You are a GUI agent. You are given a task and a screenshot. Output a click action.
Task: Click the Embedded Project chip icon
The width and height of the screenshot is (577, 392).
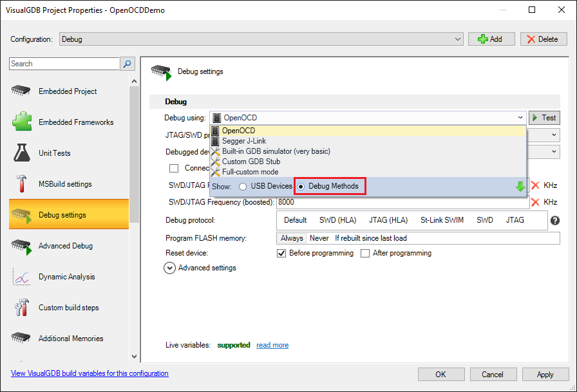point(21,91)
